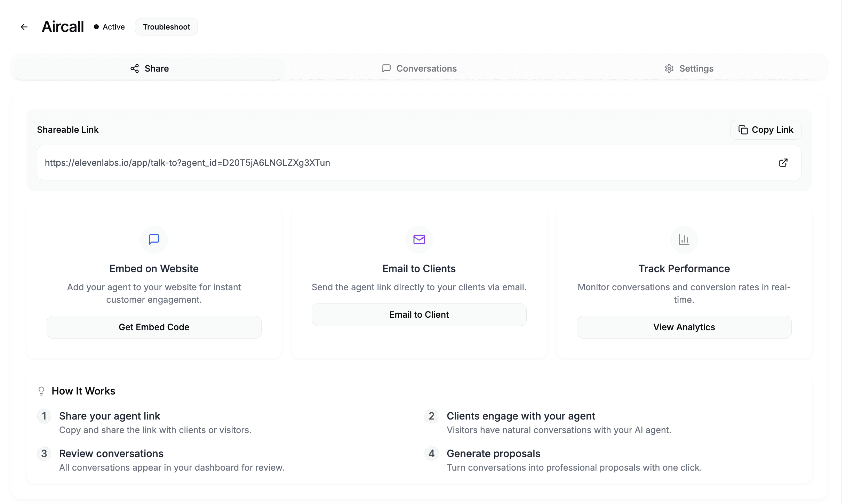Click Get Embed Code button

tap(154, 327)
